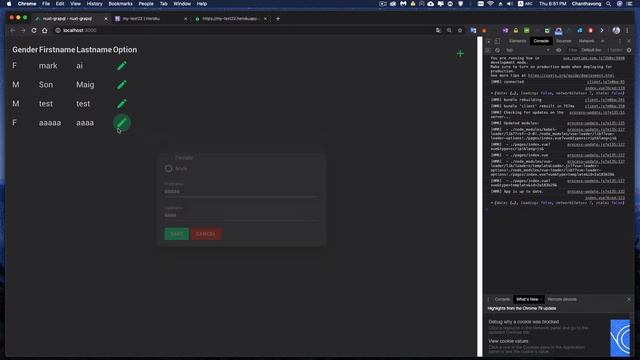Open DevTools console settings gear
This screenshot has width=640, height=360.
(629, 50)
